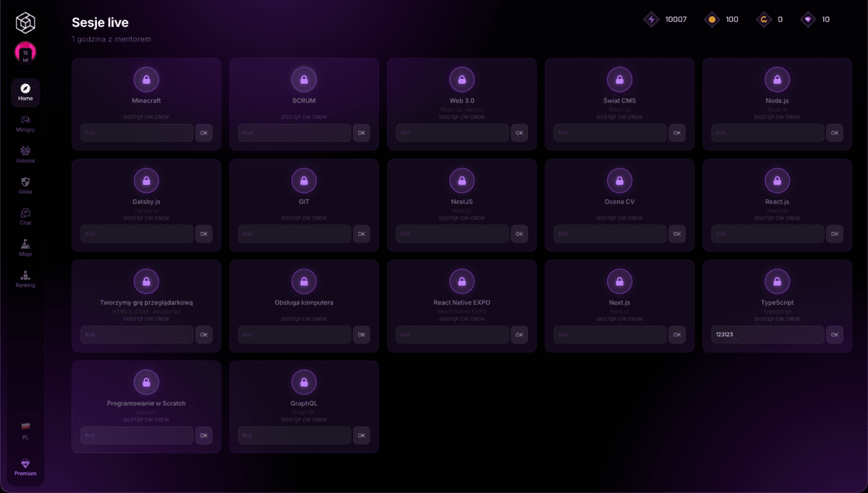Image resolution: width=868 pixels, height=493 pixels.
Task: Click the code field on the NestJS card
Action: [452, 234]
